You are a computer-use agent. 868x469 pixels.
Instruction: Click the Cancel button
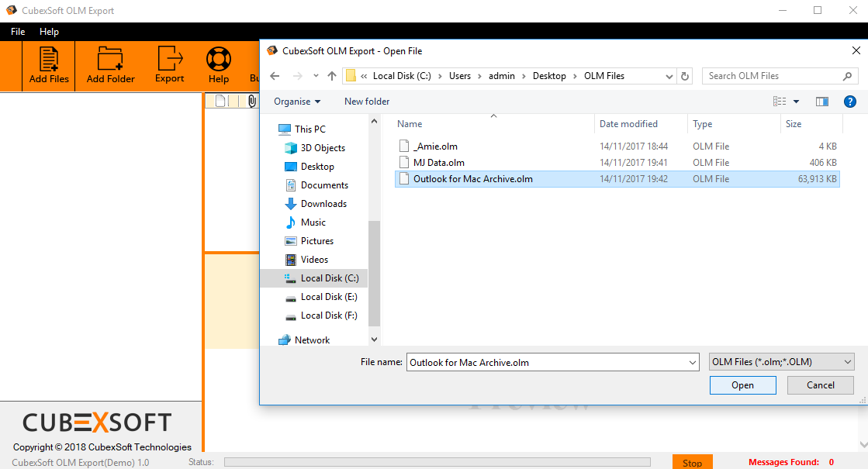(x=821, y=385)
